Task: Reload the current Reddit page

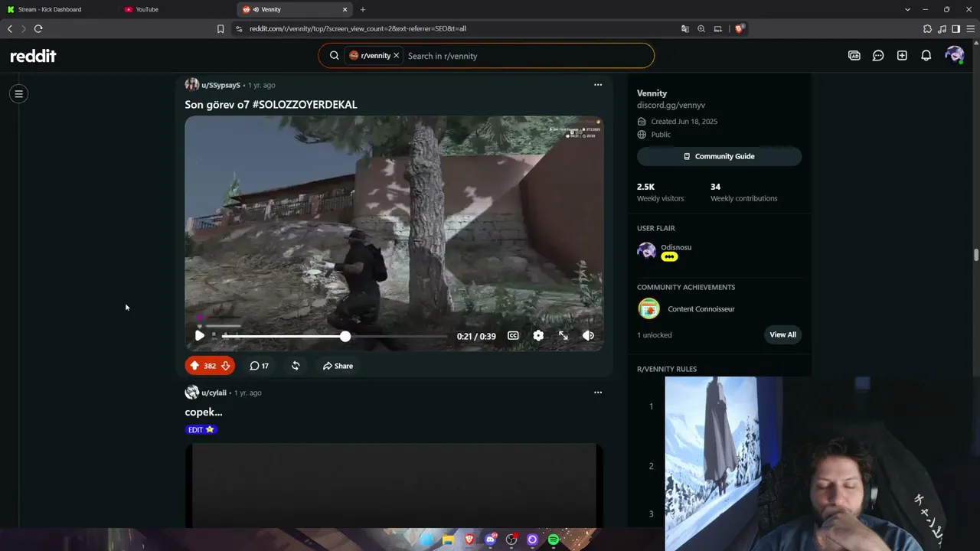Action: 38,28
